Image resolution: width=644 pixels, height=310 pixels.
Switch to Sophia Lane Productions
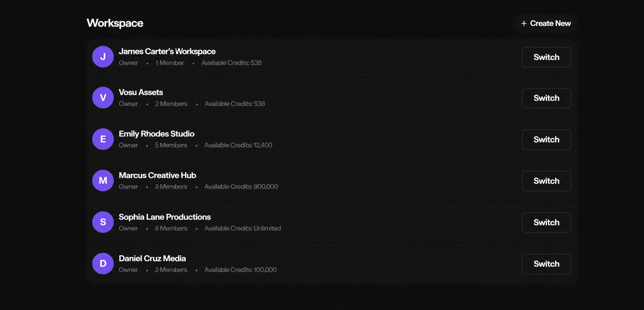pyautogui.click(x=546, y=222)
